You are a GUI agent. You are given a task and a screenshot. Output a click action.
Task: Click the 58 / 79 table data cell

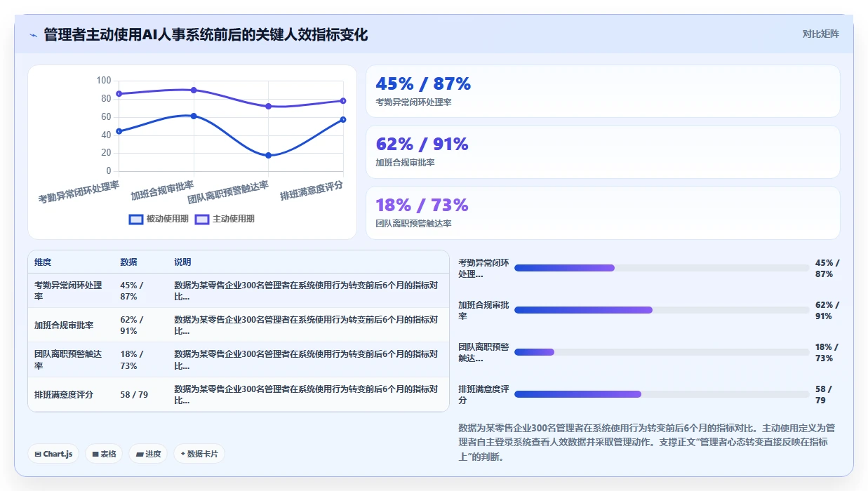pos(134,395)
